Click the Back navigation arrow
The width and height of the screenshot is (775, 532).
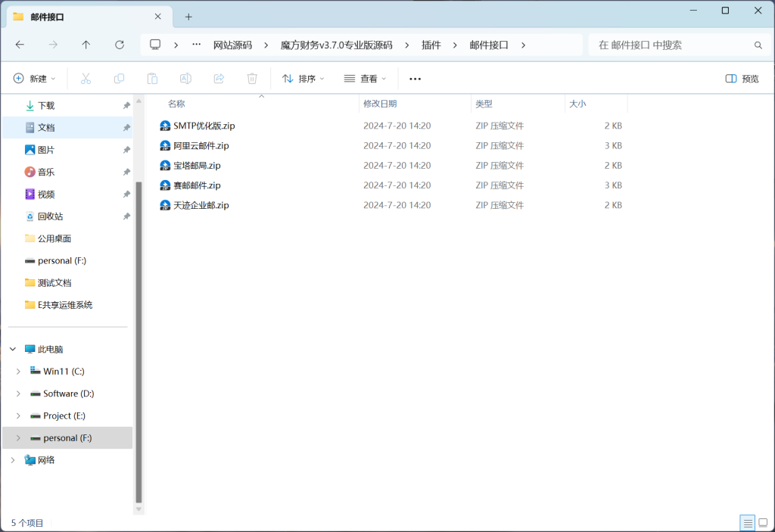pos(20,45)
